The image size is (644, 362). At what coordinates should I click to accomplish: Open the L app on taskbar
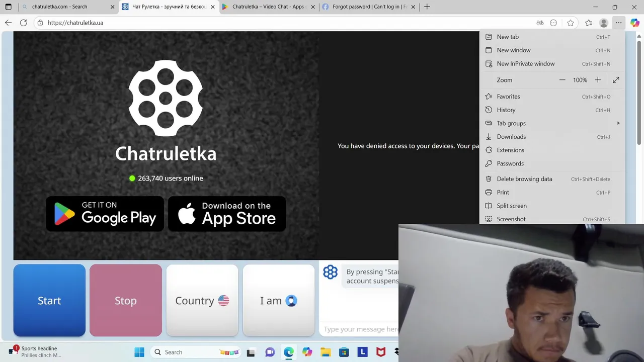click(362, 352)
